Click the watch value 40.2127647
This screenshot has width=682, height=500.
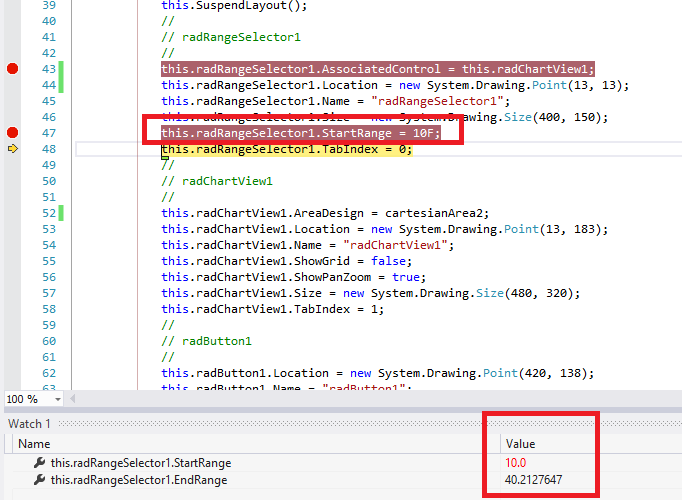[x=533, y=480]
